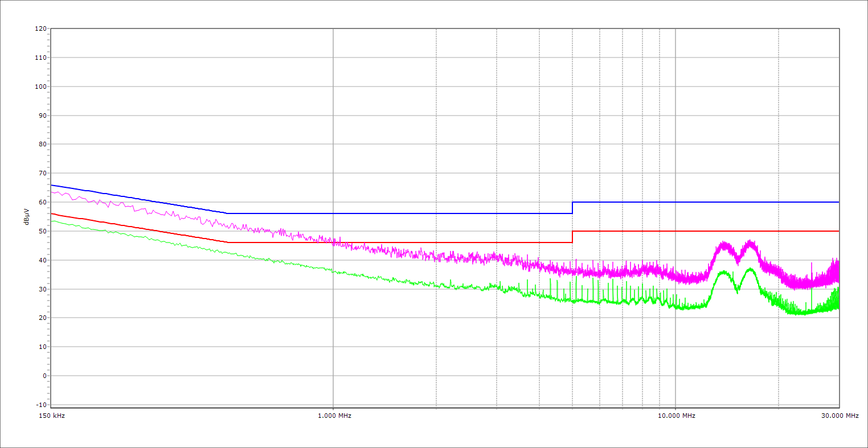
Task: Select the blue limit line's flat 60 dBµV segment
Action: click(706, 202)
